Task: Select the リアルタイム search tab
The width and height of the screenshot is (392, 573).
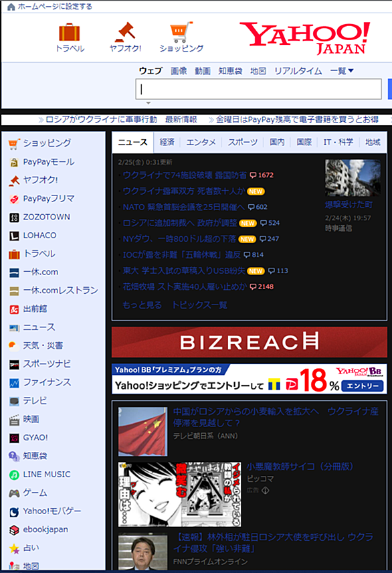Action: point(298,71)
